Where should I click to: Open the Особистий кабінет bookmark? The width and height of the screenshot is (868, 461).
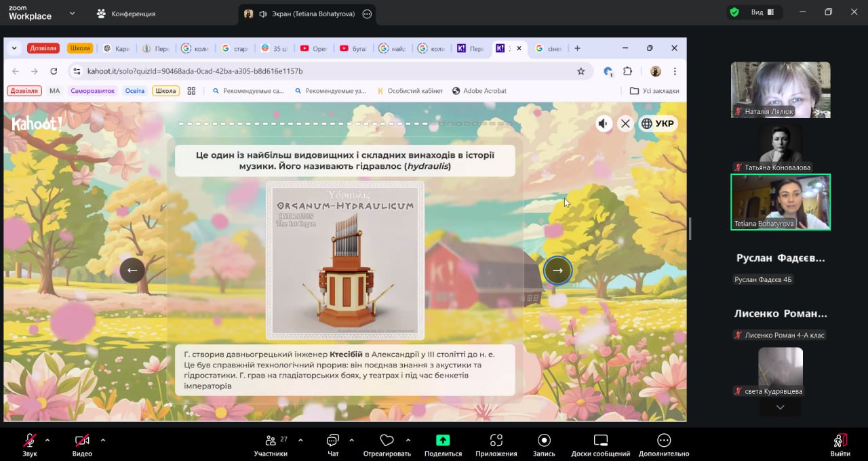410,91
